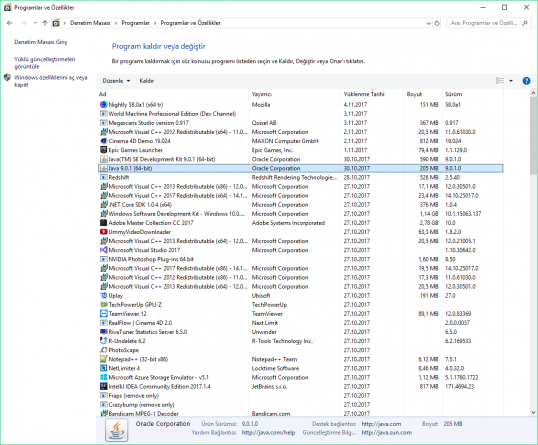Sort by the Ad column header
Viewport: 538px width, 445px height.
pos(173,94)
